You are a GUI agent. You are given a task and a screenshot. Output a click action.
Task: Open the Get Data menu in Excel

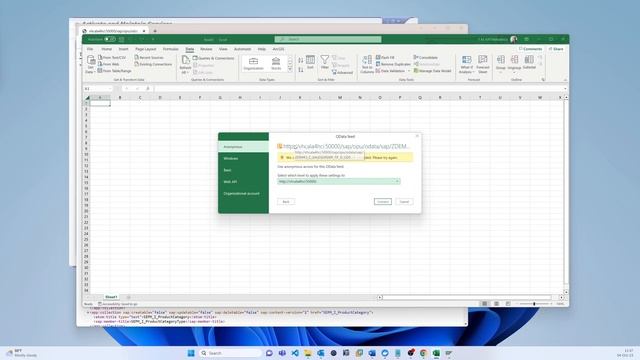pyautogui.click(x=90, y=64)
